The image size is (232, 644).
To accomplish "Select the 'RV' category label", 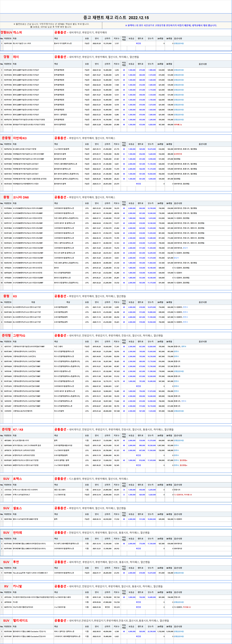I will point(6,586).
